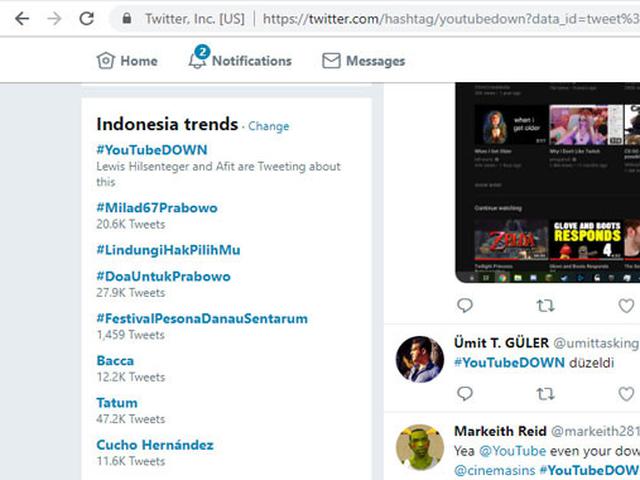Screen dimensions: 640x480
Task: Open the Tatum trend
Action: tap(117, 403)
